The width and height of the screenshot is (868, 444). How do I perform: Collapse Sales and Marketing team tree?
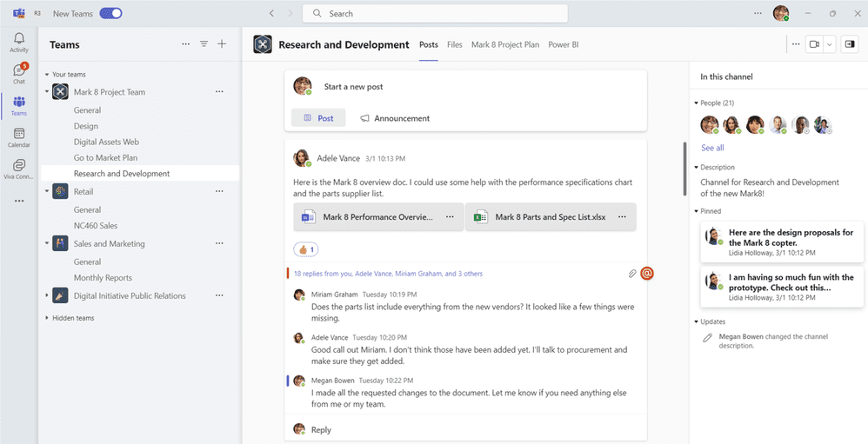(x=47, y=243)
